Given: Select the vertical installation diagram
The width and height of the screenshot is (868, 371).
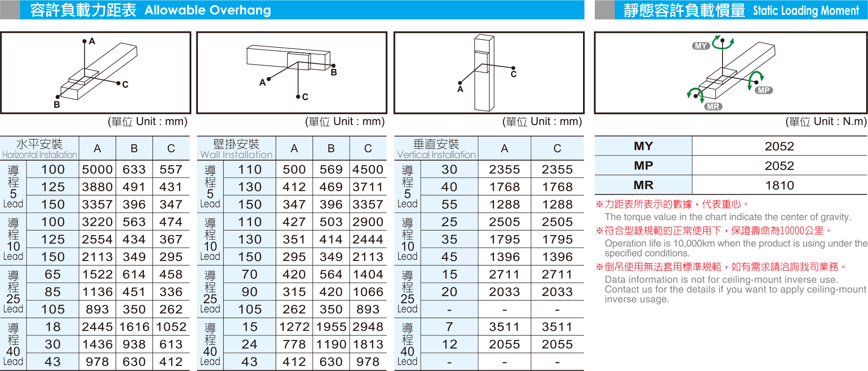Looking at the screenshot, I should click(x=489, y=73).
